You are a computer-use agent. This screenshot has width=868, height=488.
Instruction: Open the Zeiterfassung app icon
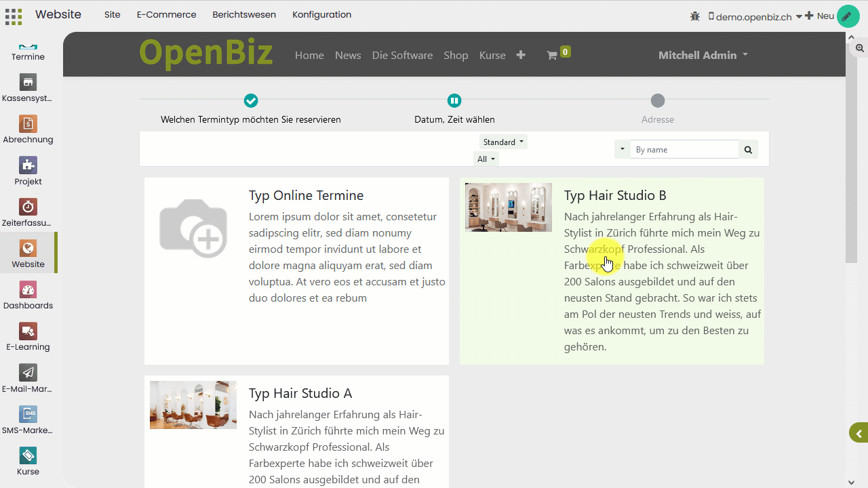tap(28, 207)
